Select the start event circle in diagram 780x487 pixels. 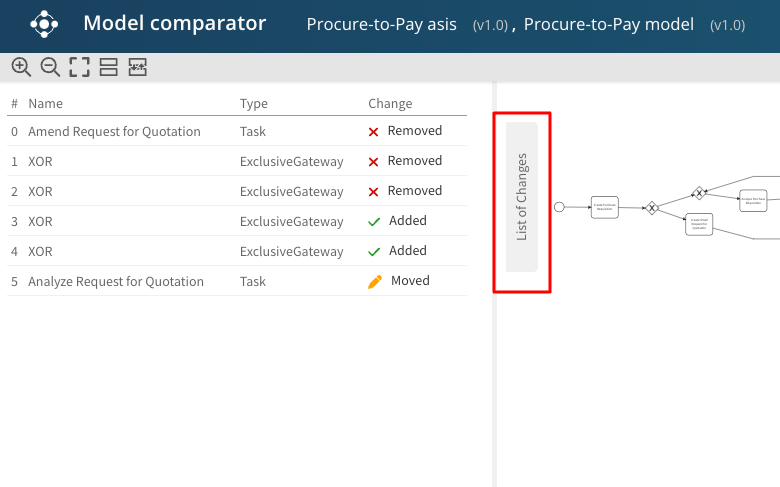559,207
